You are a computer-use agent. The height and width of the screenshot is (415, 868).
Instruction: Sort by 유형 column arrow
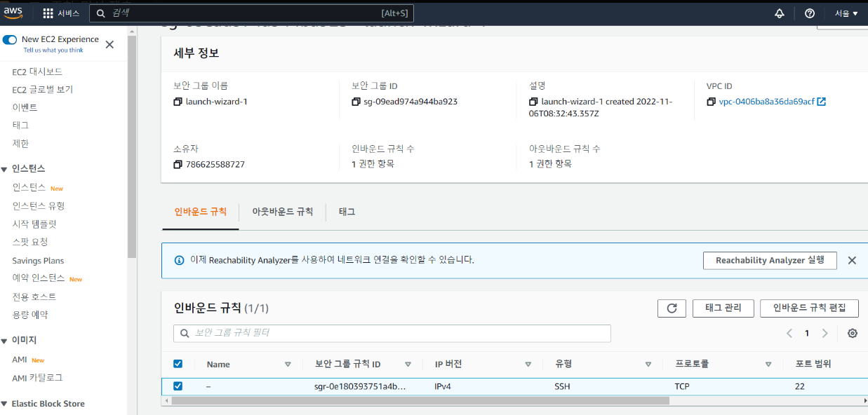(648, 365)
